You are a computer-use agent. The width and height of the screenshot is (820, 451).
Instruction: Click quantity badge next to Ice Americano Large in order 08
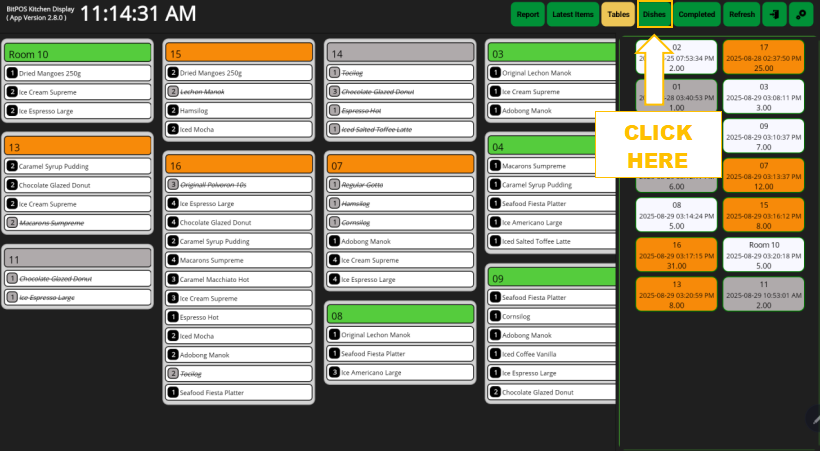[334, 372]
